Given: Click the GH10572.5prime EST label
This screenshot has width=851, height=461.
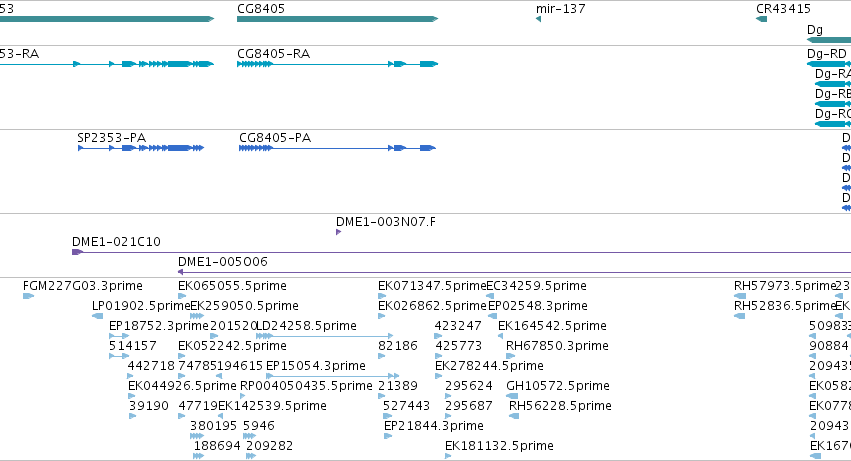Looking at the screenshot, I should (558, 386).
